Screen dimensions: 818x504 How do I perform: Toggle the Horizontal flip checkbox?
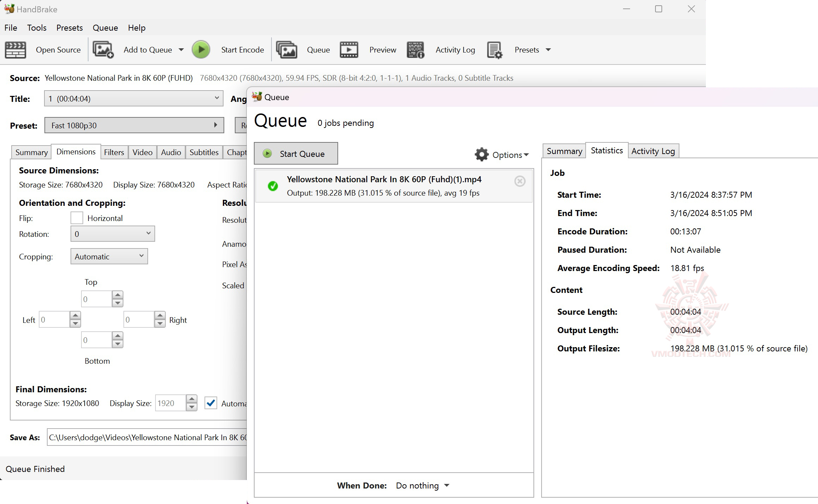[77, 218]
